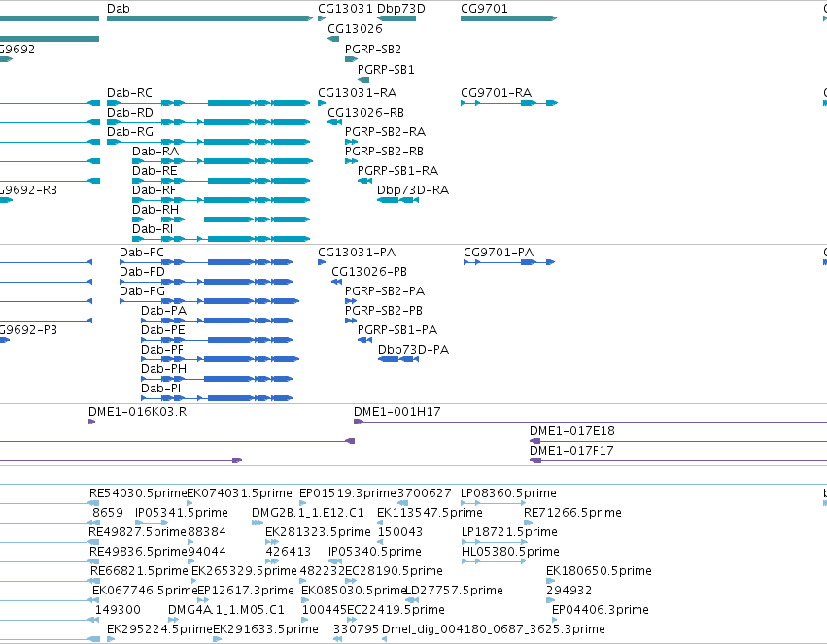Select transcript Dab-RD
The height and width of the screenshot is (644, 827).
(x=208, y=122)
